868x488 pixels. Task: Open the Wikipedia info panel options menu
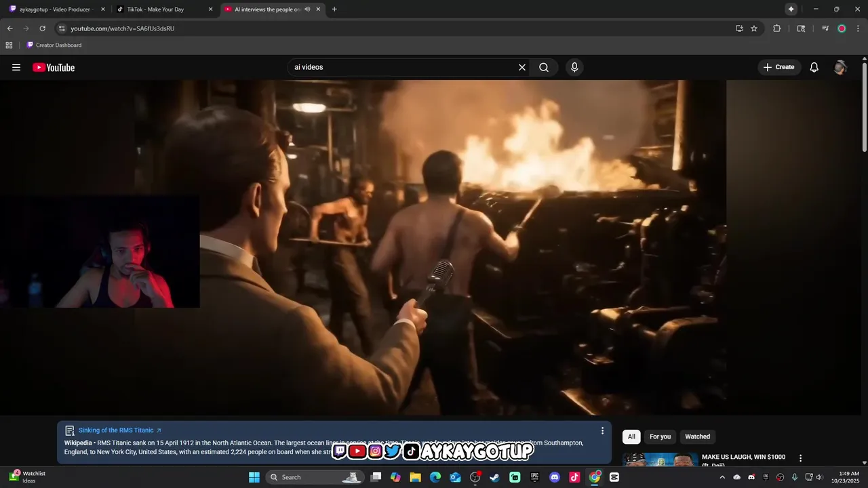click(602, 430)
